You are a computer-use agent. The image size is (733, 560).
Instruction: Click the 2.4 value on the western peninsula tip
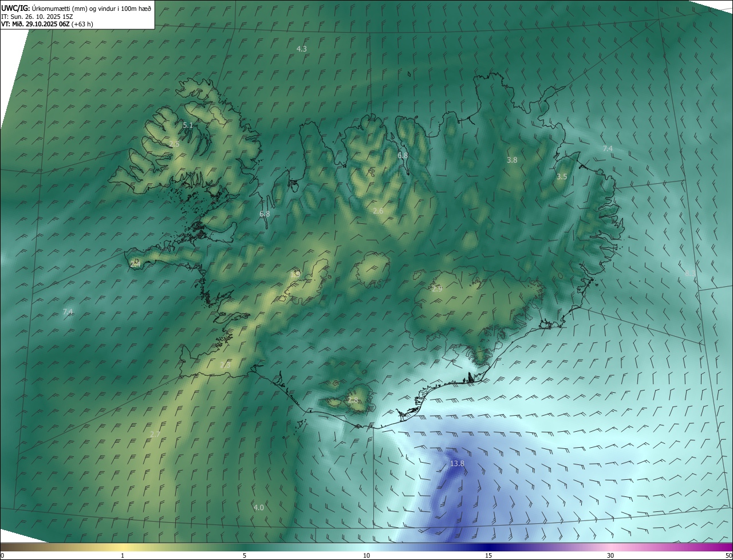(136, 264)
